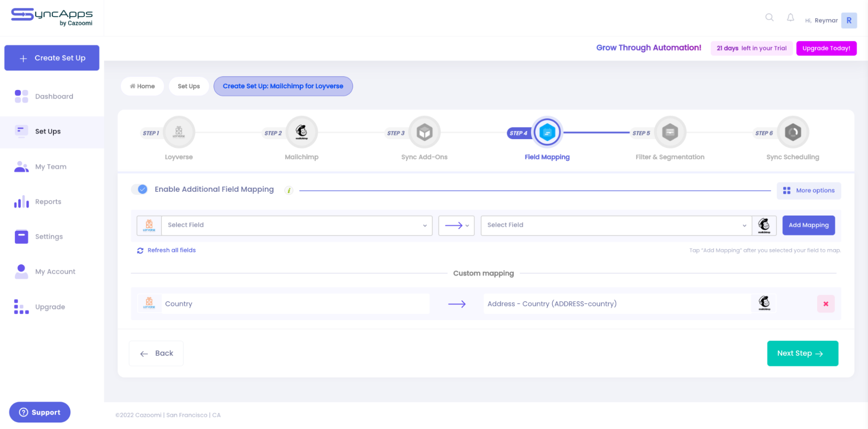This screenshot has height=429, width=868.
Task: Click the arrow icon in the Country mapping row
Action: 457,304
